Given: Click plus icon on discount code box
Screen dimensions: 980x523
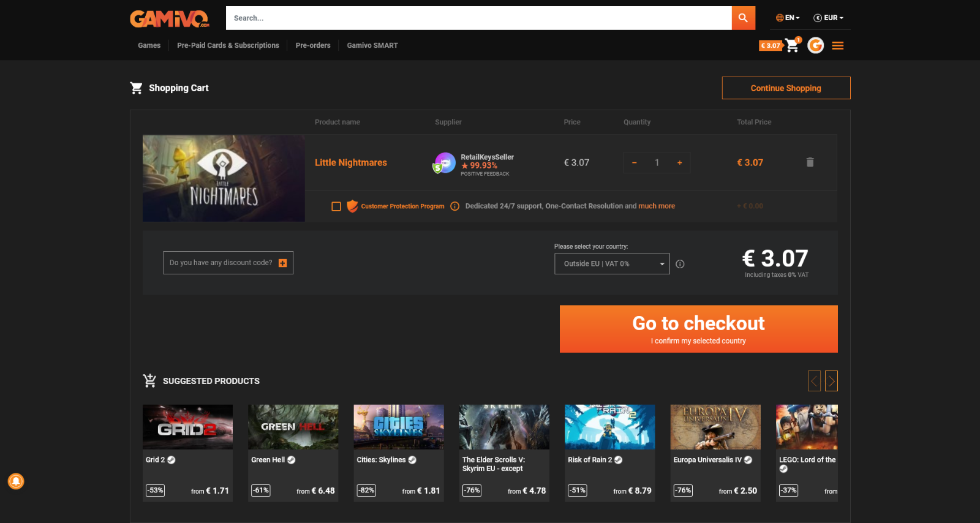Looking at the screenshot, I should (x=282, y=263).
